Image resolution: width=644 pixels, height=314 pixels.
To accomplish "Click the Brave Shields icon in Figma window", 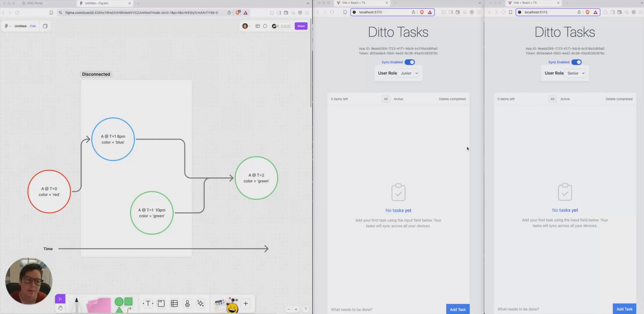I will [x=237, y=13].
